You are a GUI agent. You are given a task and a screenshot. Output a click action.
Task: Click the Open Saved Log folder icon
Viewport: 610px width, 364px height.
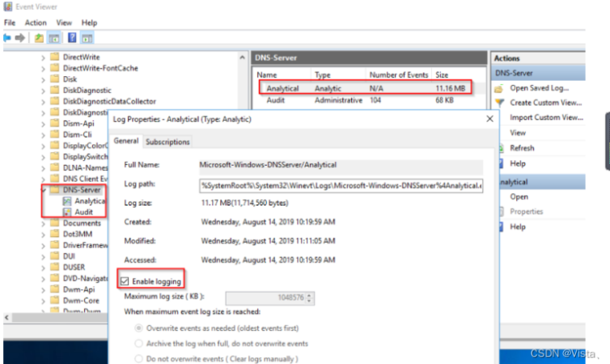(x=499, y=89)
